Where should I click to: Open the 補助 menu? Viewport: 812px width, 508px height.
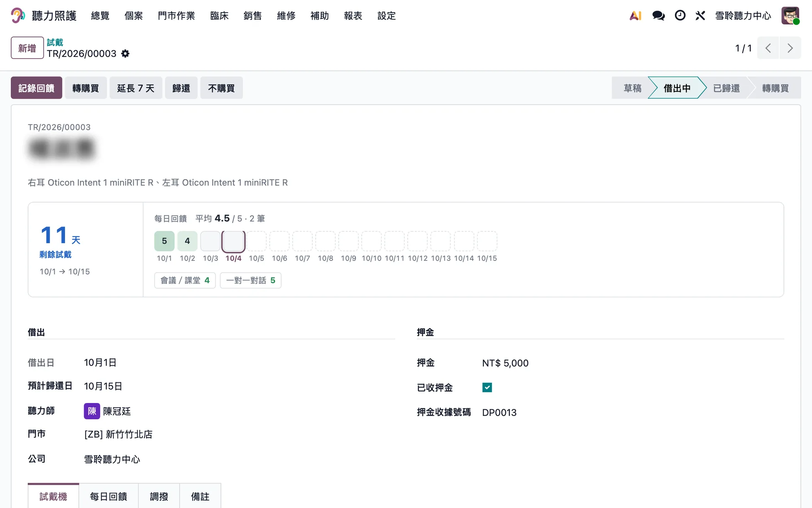coord(319,16)
